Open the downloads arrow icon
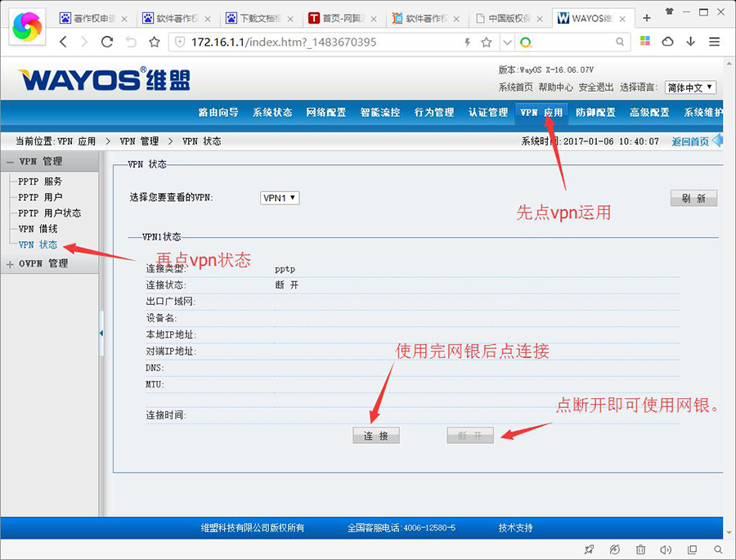Screen dimensions: 736x560 (x=690, y=42)
